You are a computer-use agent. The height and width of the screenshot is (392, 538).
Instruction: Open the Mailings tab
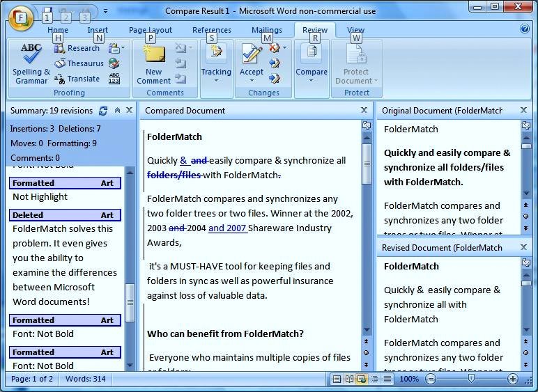point(267,30)
